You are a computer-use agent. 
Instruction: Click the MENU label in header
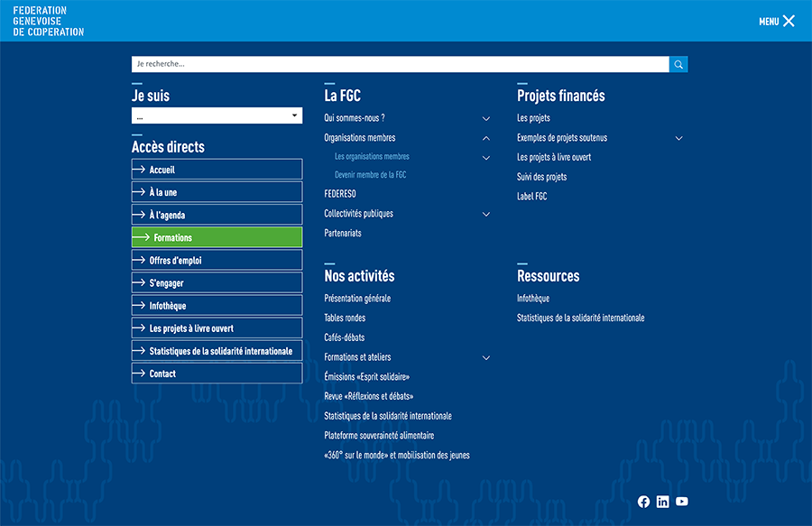[x=769, y=22]
